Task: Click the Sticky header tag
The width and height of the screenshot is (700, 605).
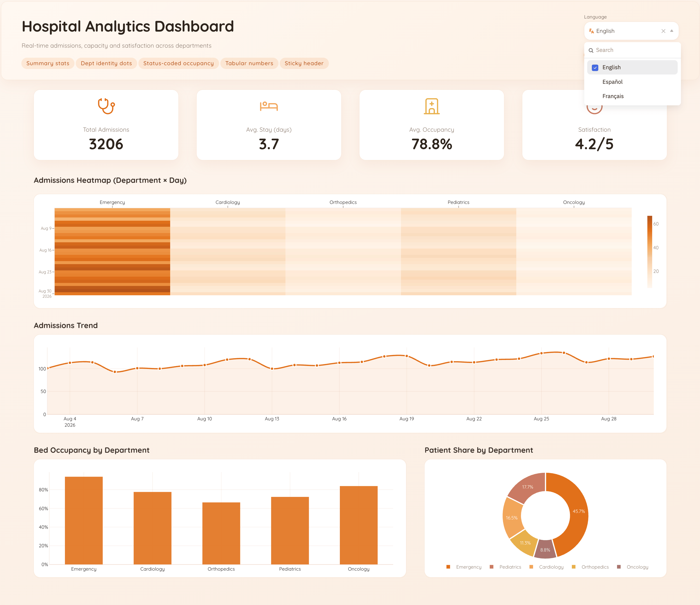Action: click(x=304, y=63)
